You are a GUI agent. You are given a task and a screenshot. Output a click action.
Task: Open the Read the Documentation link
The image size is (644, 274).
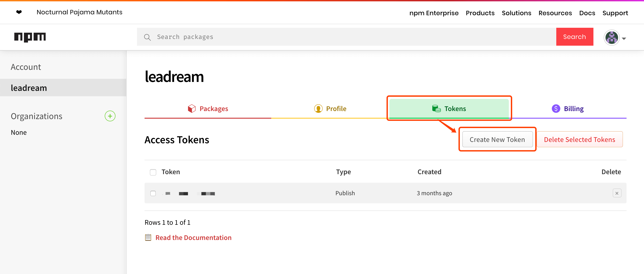point(194,238)
